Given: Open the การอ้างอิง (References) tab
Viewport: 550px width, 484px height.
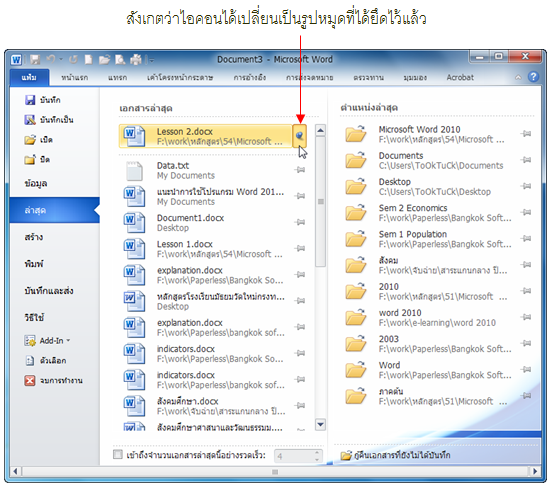Looking at the screenshot, I should [x=250, y=77].
